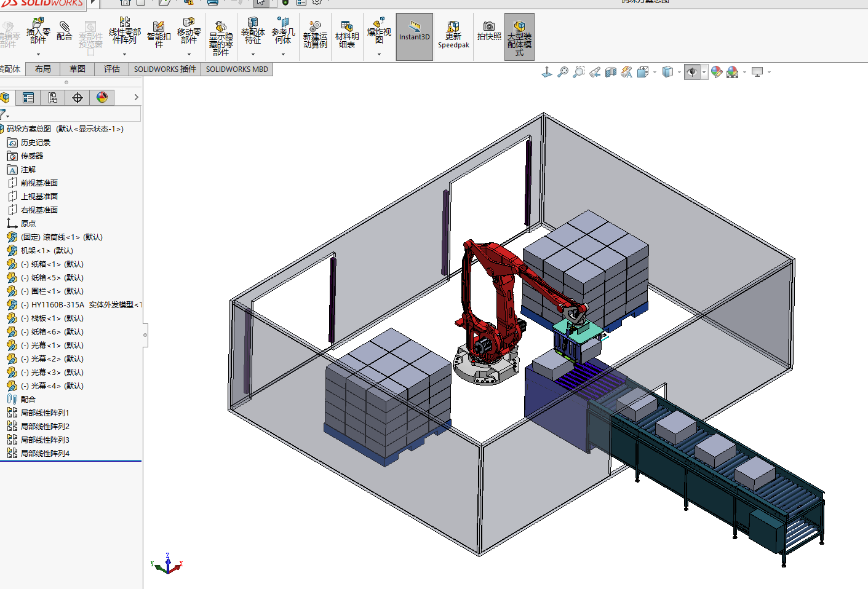Click the Section View icon
This screenshot has width=868, height=589.
tap(611, 73)
